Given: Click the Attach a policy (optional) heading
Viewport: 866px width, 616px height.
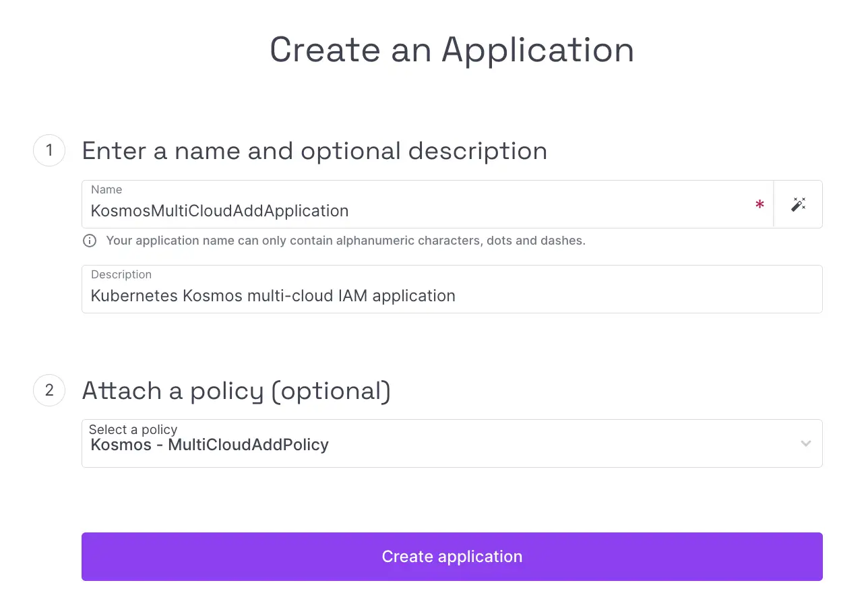Looking at the screenshot, I should (x=236, y=390).
